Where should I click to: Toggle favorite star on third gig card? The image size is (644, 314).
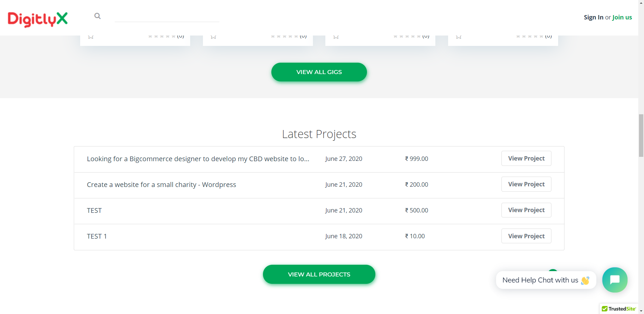[336, 37]
